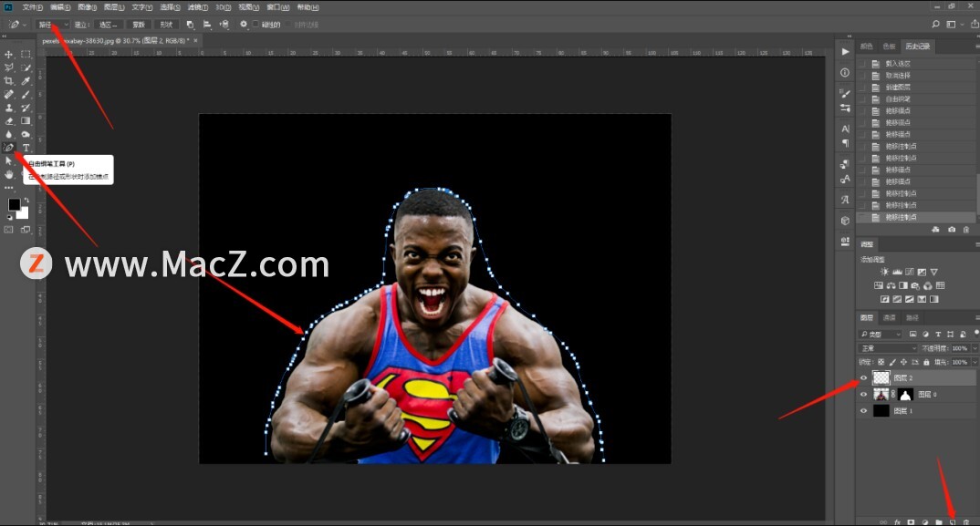This screenshot has width=980, height=526.
Task: Click the path operations icon in options bar
Action: tap(190, 25)
